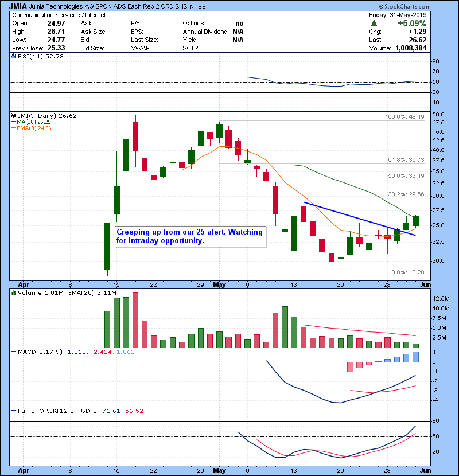Click the 0.0%: 18.20 Fibonacci label
459x476 pixels.
(408, 272)
